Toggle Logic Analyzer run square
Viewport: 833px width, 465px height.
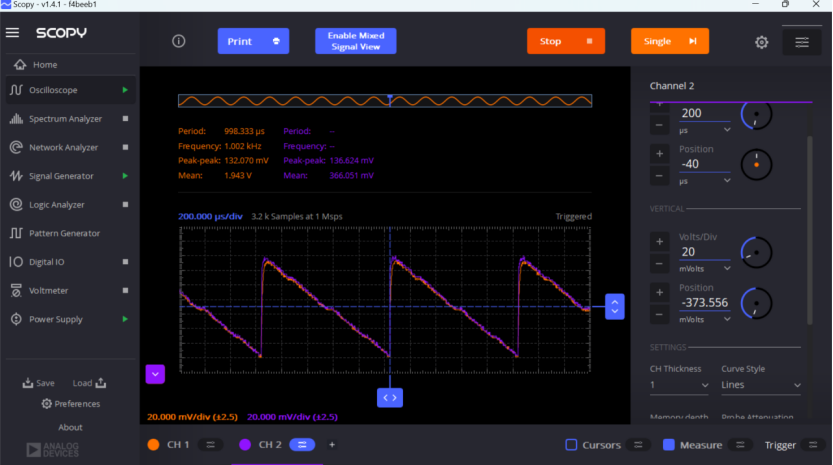(x=125, y=205)
